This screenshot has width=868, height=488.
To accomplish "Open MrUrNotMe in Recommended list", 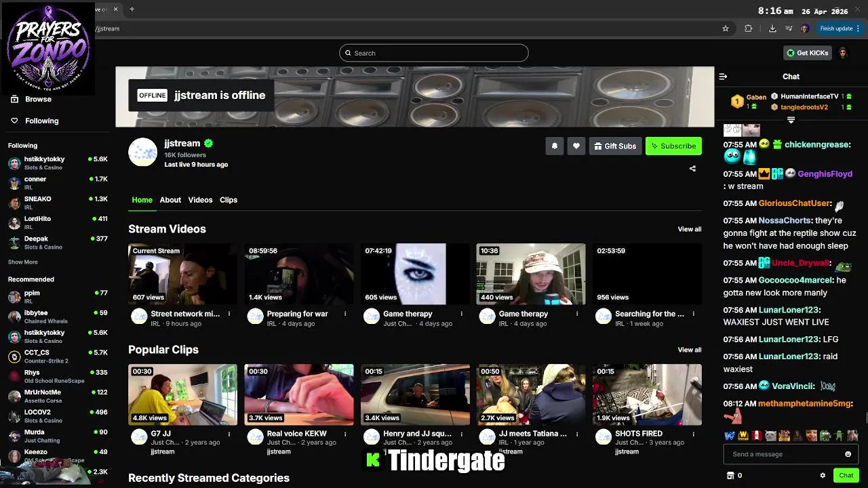I will [x=58, y=396].
